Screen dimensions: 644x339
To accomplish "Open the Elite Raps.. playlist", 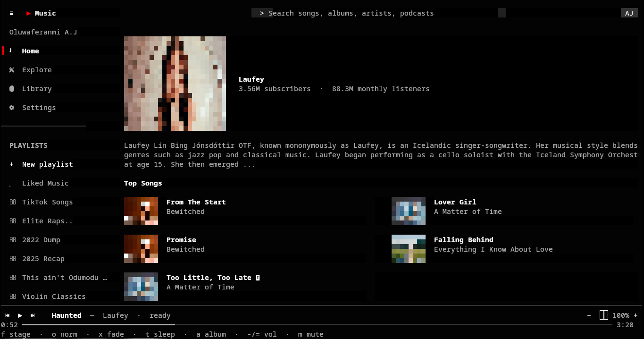I will [x=47, y=221].
